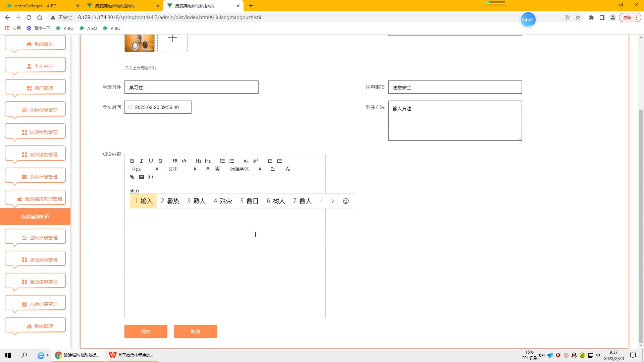Click the 取消 cancel button
This screenshot has height=362, width=644.
tap(195, 331)
